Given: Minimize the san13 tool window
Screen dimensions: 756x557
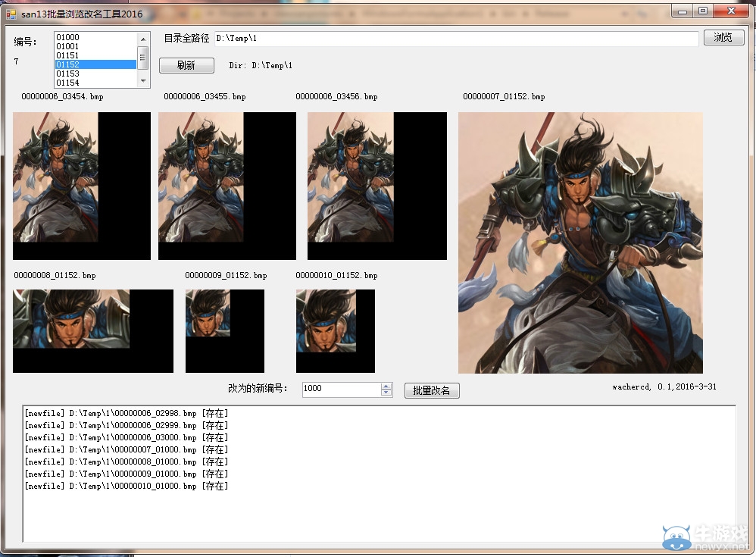Looking at the screenshot, I should pos(683,11).
